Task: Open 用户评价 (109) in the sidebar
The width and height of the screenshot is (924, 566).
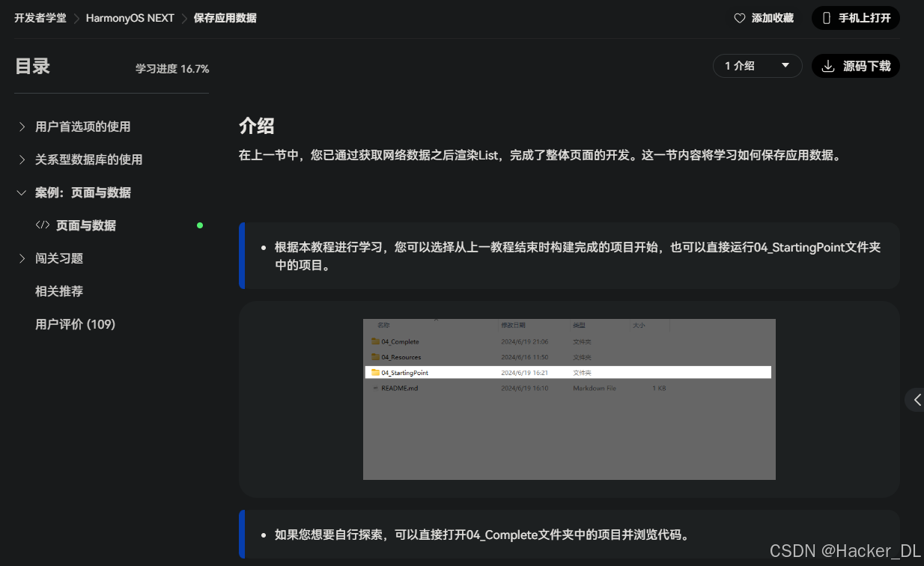Action: [x=76, y=324]
